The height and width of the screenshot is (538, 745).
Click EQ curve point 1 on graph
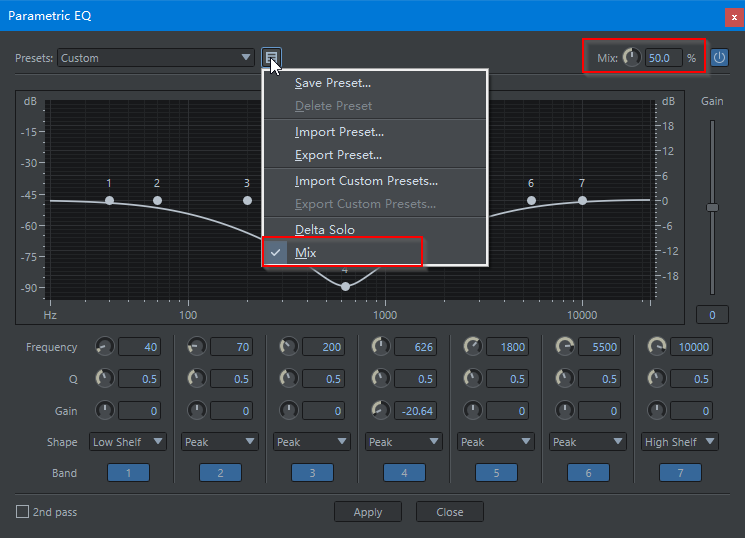109,201
